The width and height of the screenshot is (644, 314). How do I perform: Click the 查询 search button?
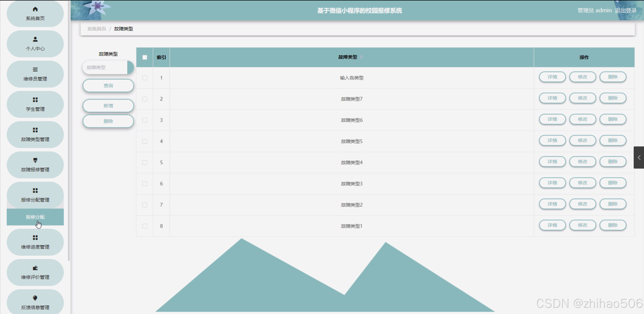coord(108,86)
